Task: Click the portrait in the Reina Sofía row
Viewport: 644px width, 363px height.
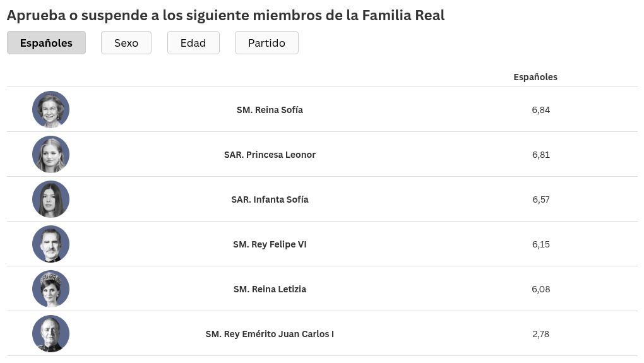Action: [x=51, y=110]
